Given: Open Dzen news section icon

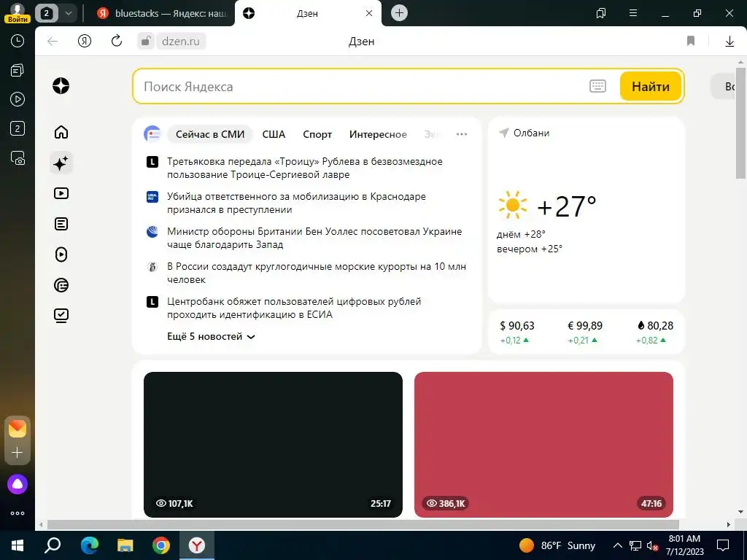Looking at the screenshot, I should 61,285.
